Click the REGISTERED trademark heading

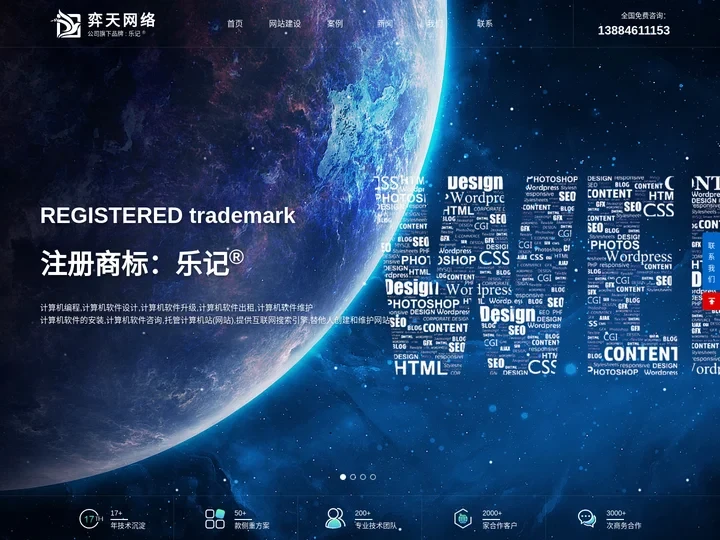168,216
